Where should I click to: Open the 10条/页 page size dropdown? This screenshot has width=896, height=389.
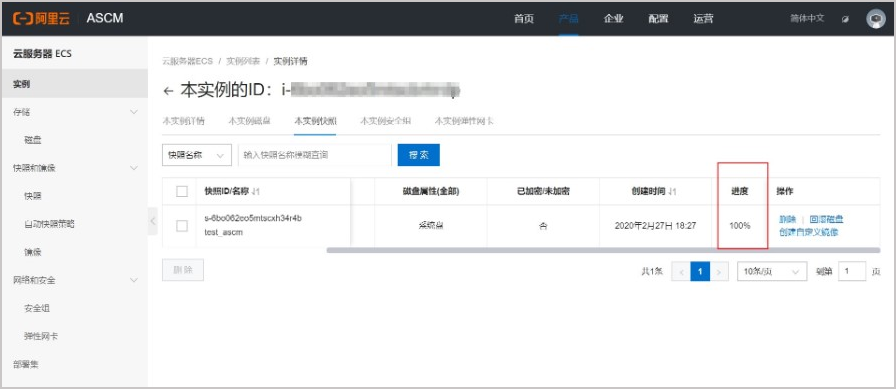pos(772,272)
